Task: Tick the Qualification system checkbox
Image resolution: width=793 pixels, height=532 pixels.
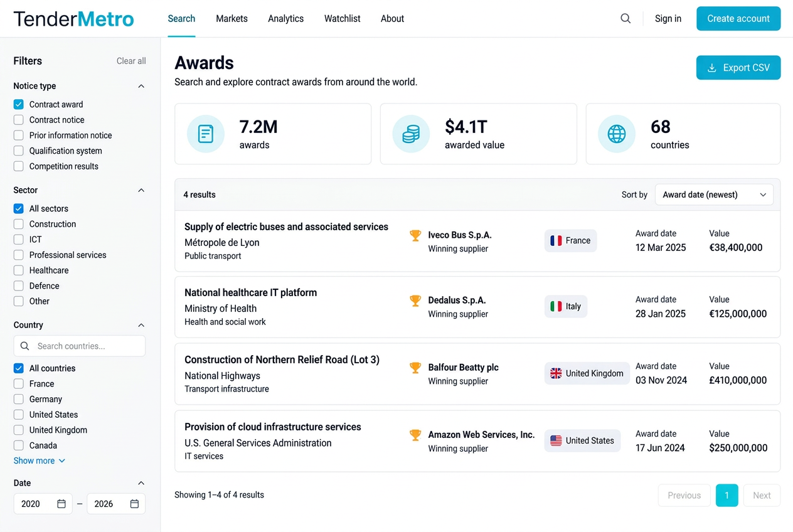Action: tap(19, 151)
